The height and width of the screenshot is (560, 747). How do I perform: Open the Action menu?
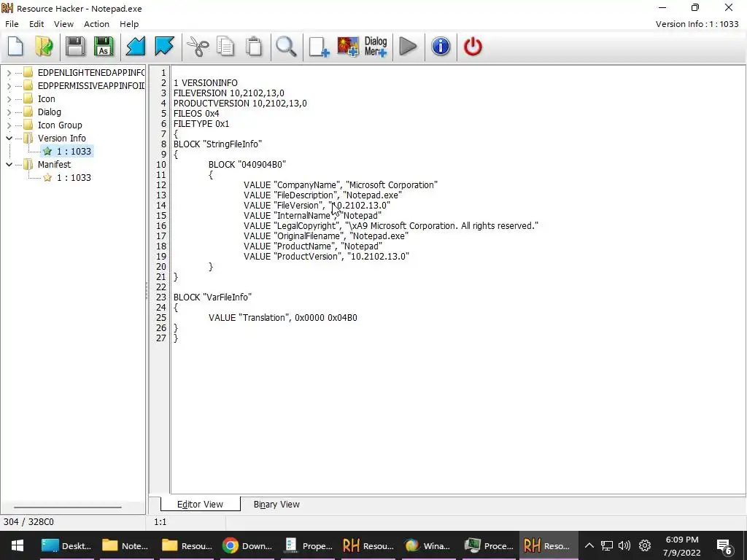[x=96, y=24]
